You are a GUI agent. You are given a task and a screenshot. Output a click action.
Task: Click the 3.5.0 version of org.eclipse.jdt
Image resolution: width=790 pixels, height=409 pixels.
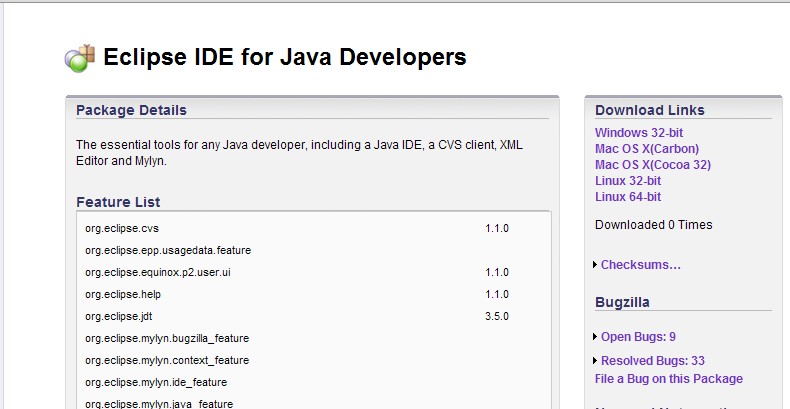click(x=497, y=316)
